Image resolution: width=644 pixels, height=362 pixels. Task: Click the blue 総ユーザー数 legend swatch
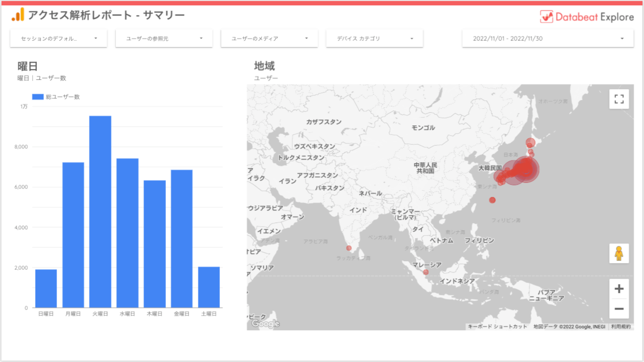coord(38,97)
